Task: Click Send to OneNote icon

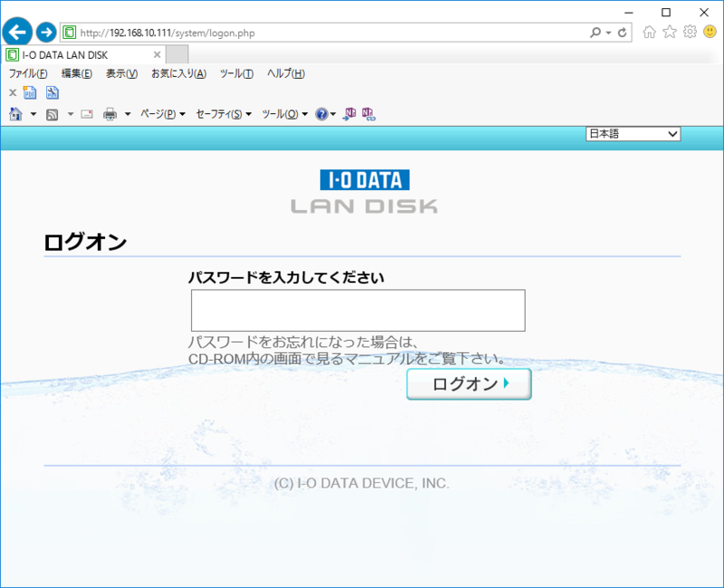Action: click(349, 114)
